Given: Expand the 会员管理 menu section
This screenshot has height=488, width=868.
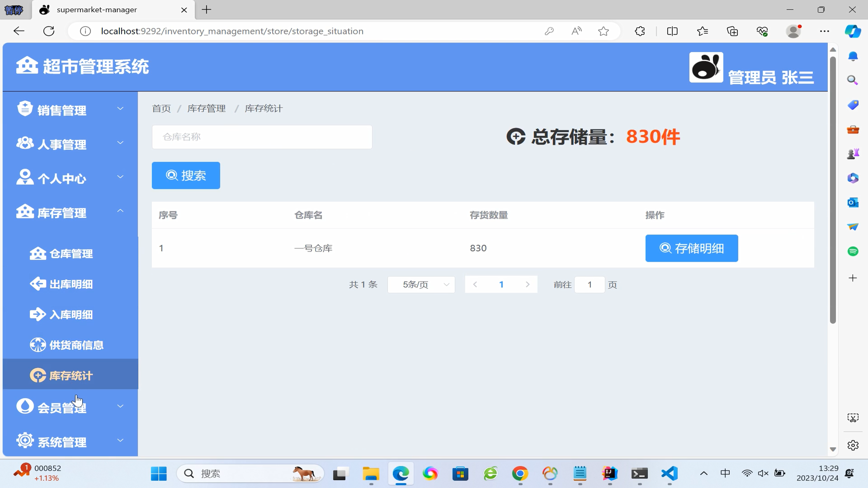Looking at the screenshot, I should click(x=62, y=406).
